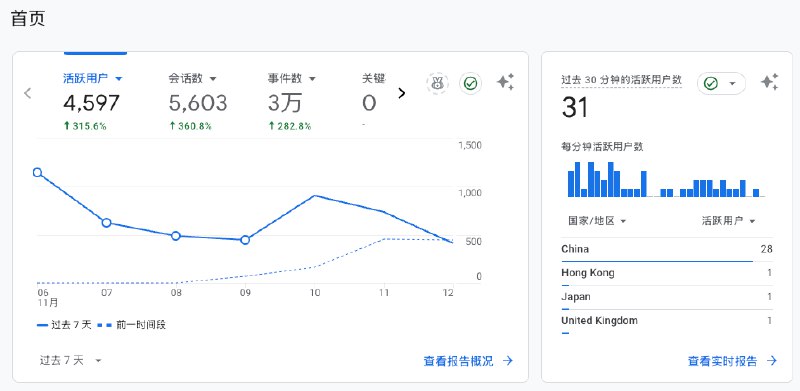Open the 国家/地区 dimension dropdown
This screenshot has width=800, height=391.
point(597,221)
